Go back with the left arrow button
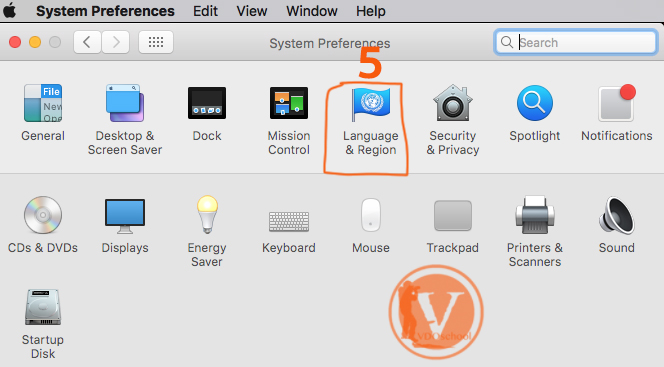Viewport: 664px width, 367px height. (87, 42)
